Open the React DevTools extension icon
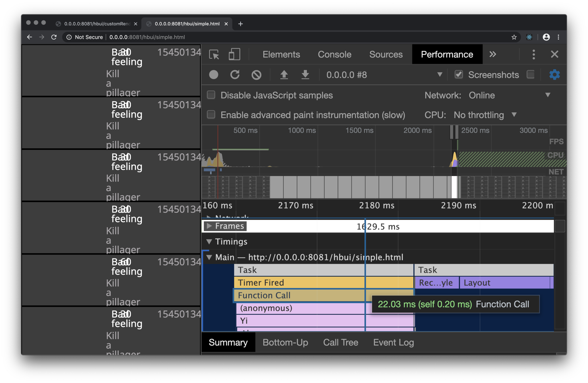The image size is (588, 383). (529, 37)
